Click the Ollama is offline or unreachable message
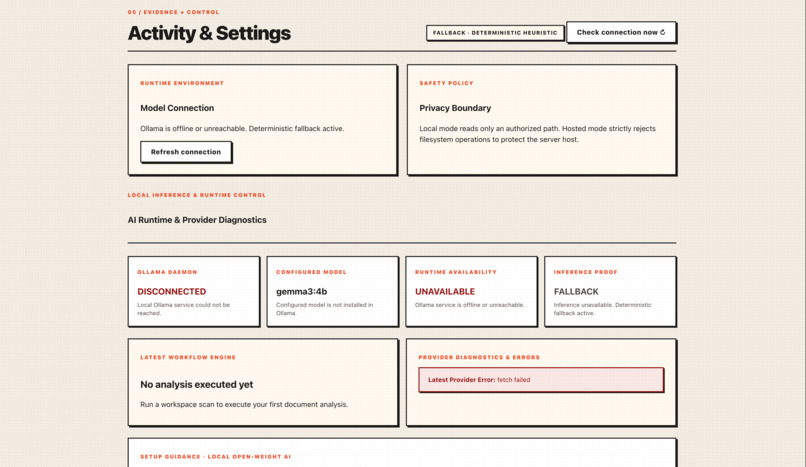This screenshot has height=467, width=806. pos(242,128)
